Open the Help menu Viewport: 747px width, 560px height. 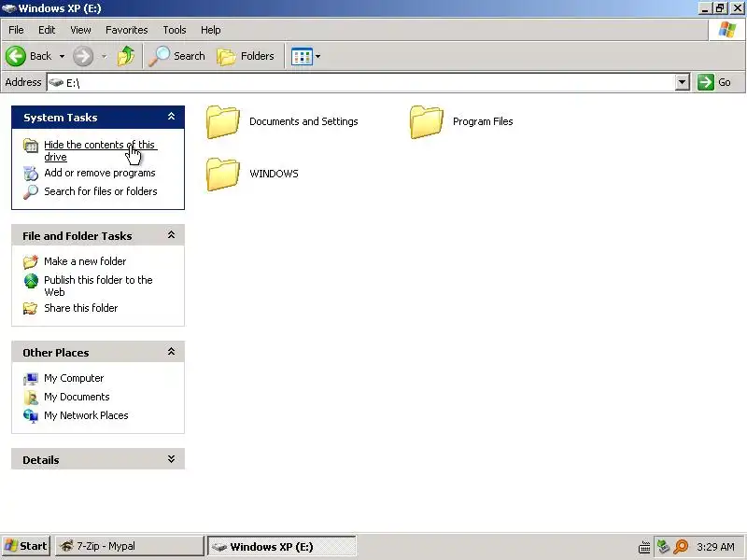(211, 30)
